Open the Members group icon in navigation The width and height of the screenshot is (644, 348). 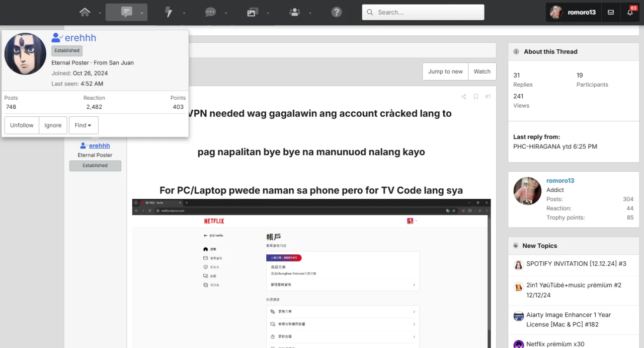[295, 12]
